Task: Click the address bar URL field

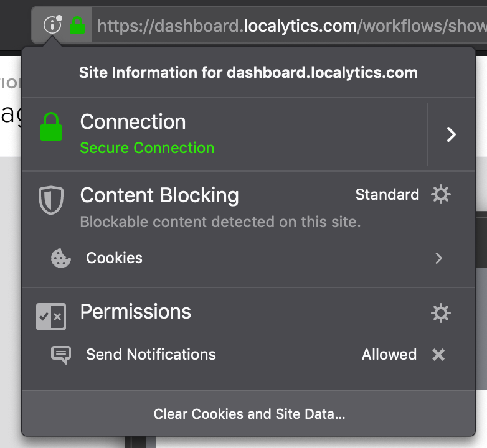Action: [290, 26]
